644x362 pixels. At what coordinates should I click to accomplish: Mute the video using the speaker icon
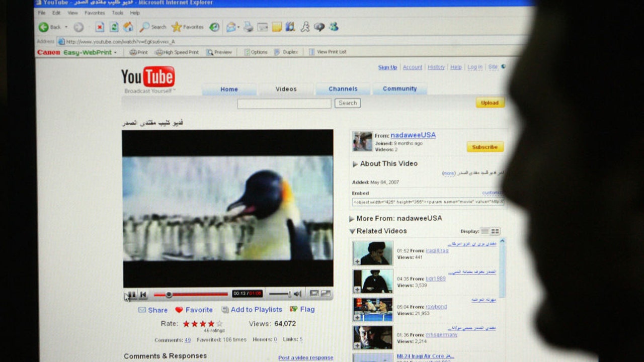(297, 294)
